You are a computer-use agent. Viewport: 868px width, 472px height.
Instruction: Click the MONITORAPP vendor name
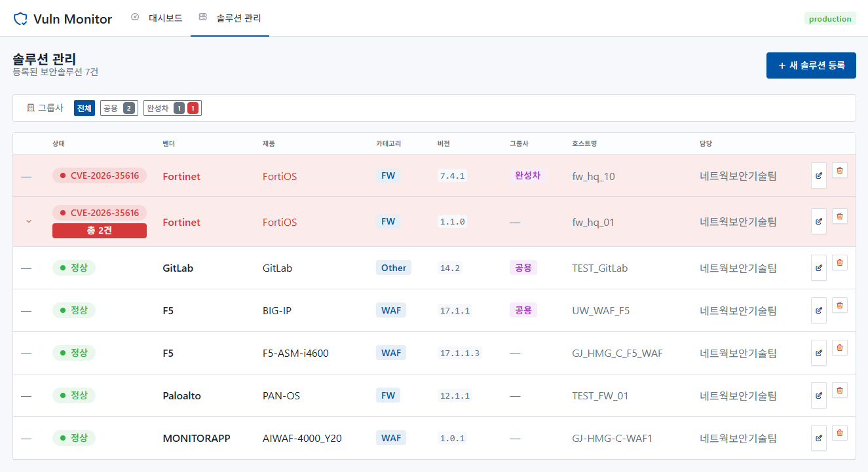[197, 438]
